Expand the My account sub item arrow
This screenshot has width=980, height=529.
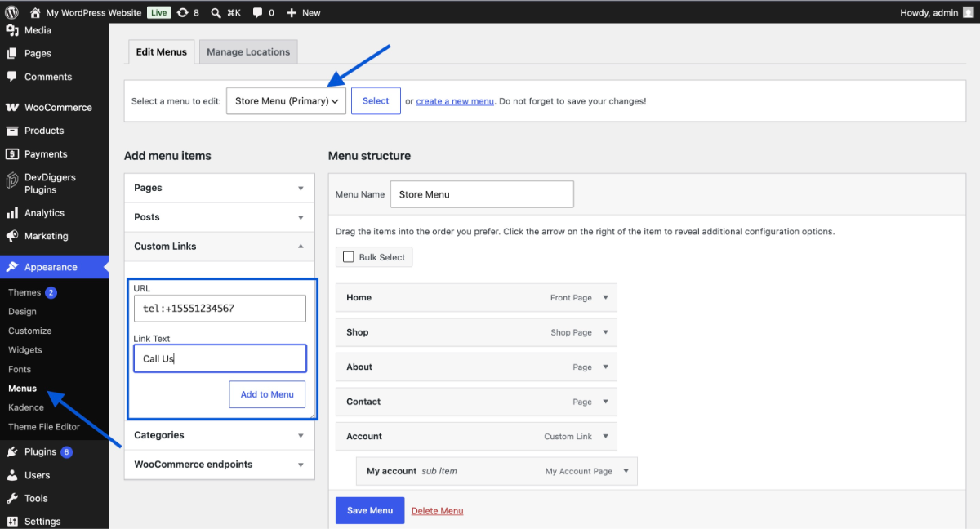tap(626, 471)
